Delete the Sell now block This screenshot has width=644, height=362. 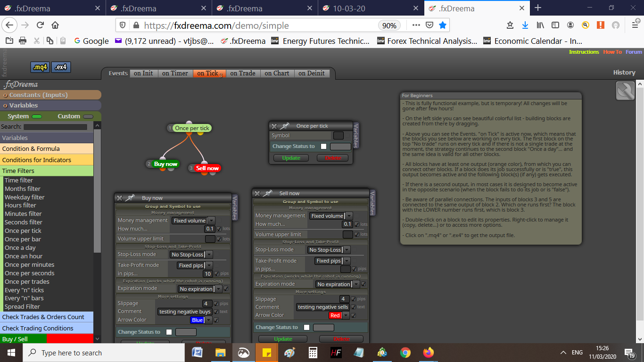pos(341,339)
